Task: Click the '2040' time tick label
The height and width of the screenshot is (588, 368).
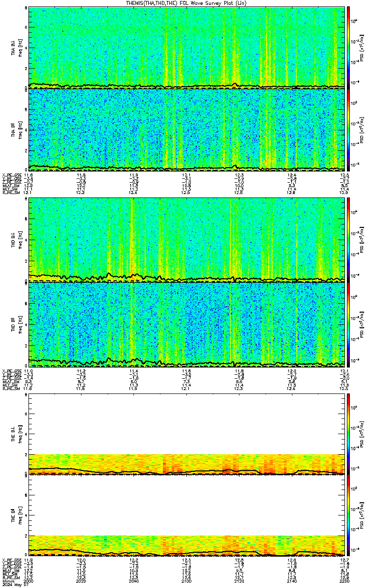Action: (x=134, y=581)
